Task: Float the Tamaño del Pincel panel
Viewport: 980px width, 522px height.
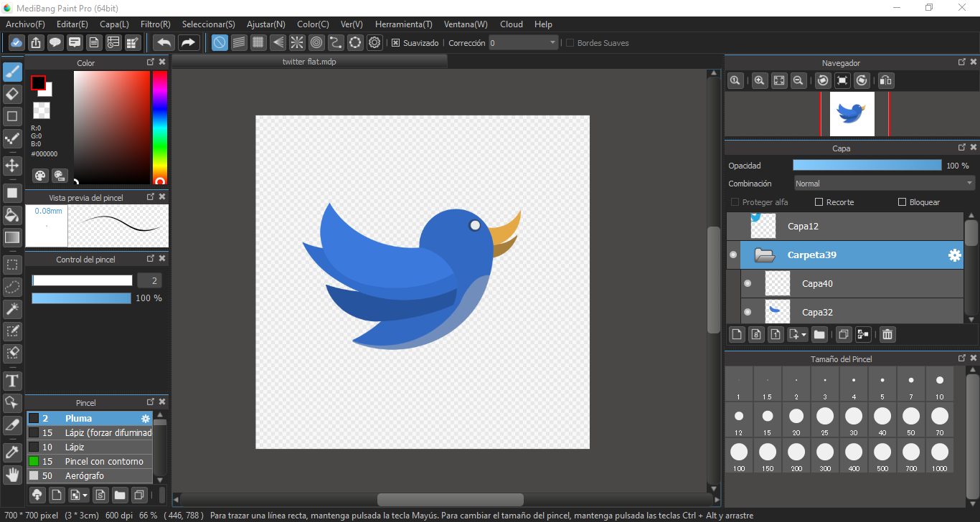Action: tap(962, 358)
